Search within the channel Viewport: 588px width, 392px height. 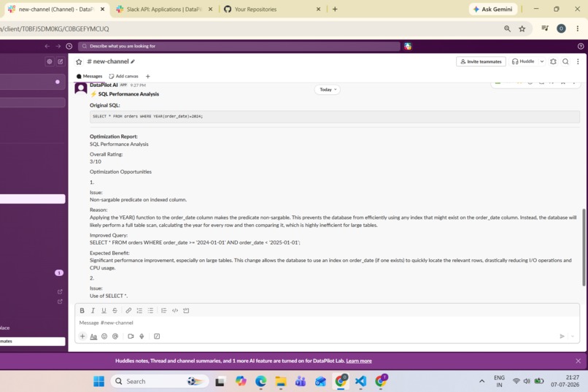click(565, 61)
